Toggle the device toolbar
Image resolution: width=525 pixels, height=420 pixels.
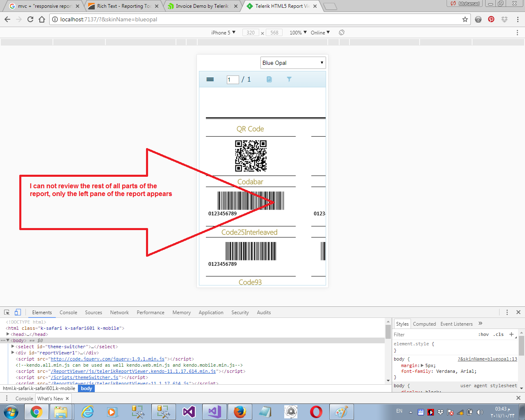[18, 312]
